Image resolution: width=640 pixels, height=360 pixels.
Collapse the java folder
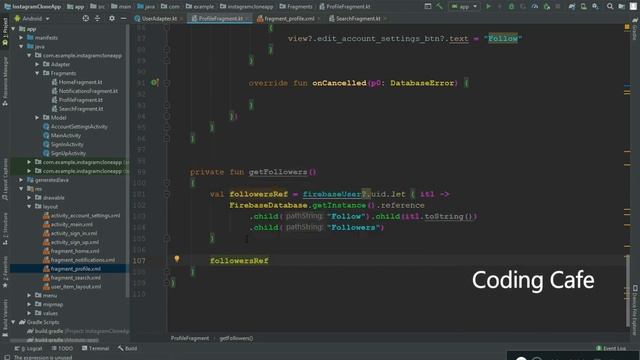[x=21, y=47]
